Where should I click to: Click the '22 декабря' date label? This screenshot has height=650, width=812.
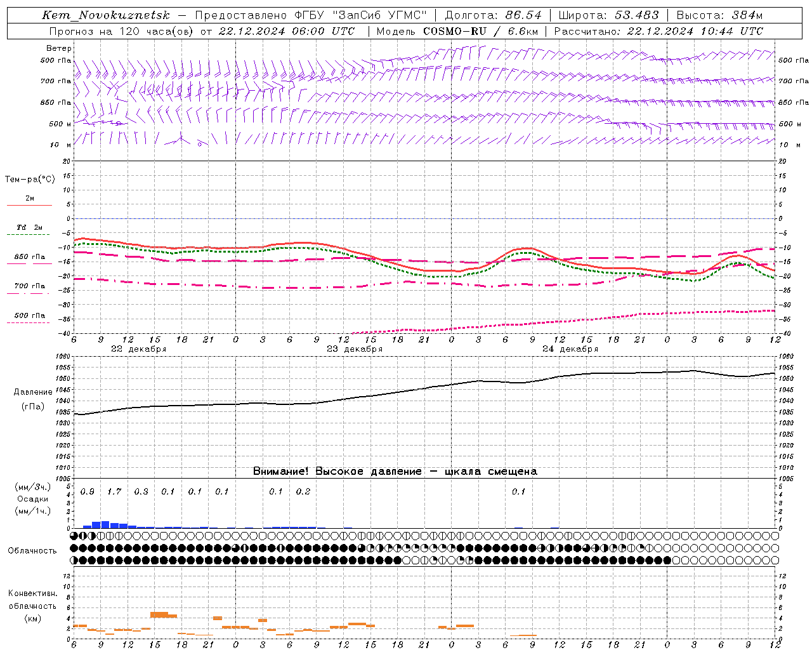tap(138, 349)
